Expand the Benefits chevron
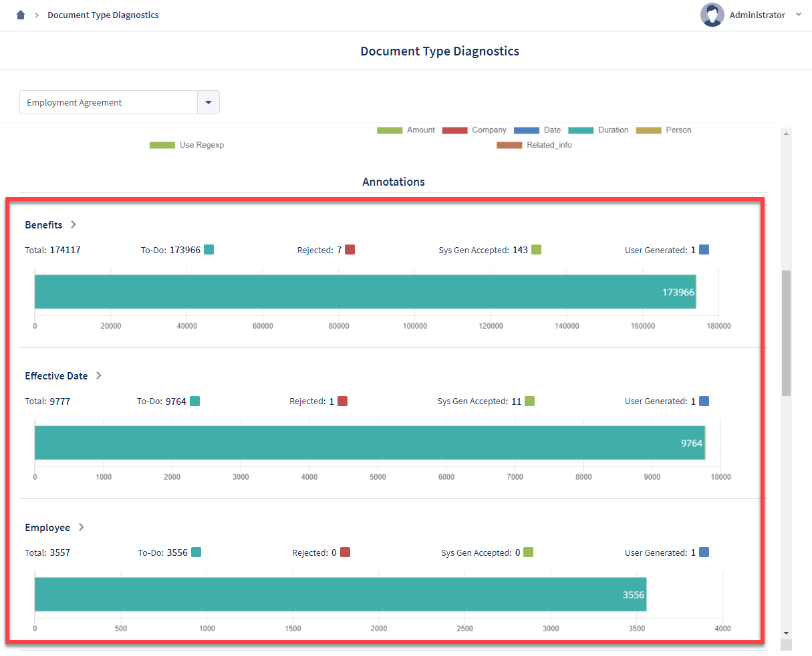Screen dimensions: 812x656 [x=74, y=224]
